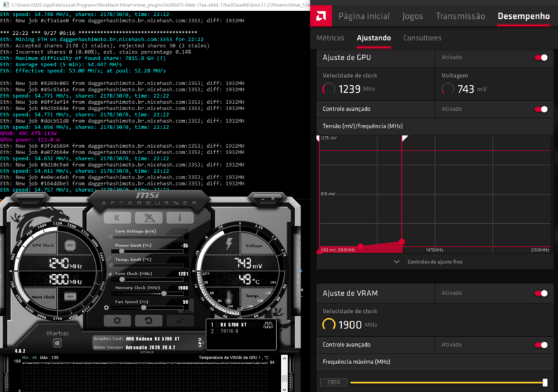Viewport: 558px width, 392px height.
Task: Click the Temp. Limit slider handle
Action: pos(112,265)
